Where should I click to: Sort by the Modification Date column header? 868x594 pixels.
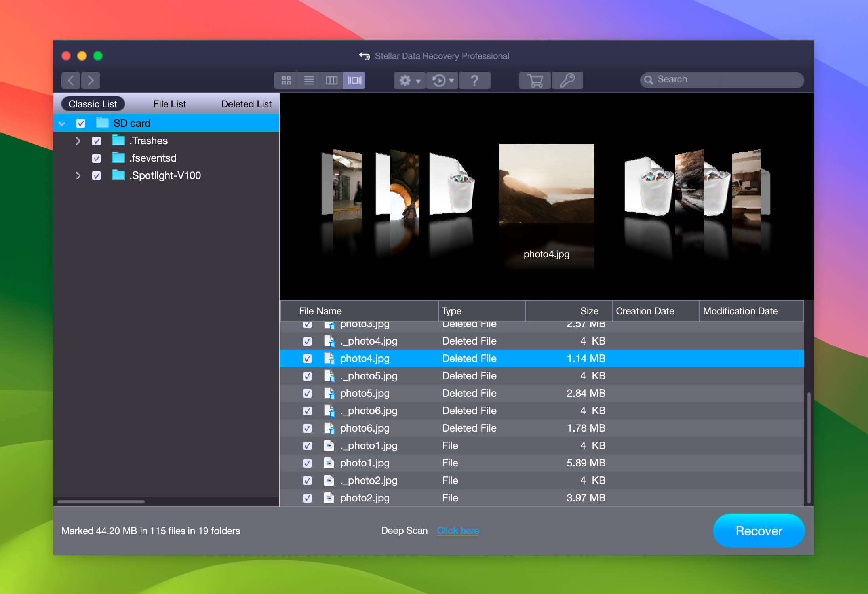click(752, 311)
